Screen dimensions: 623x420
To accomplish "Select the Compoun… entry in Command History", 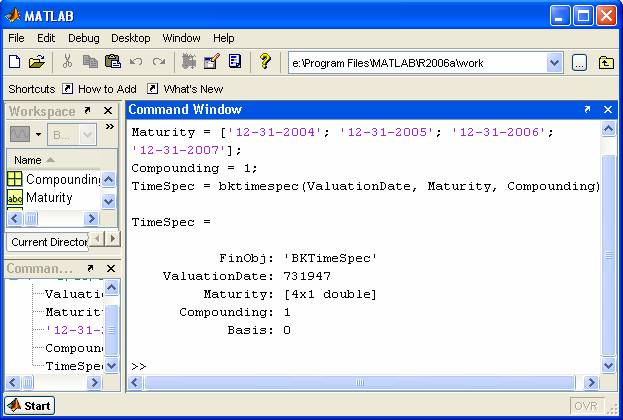I will (x=74, y=348).
